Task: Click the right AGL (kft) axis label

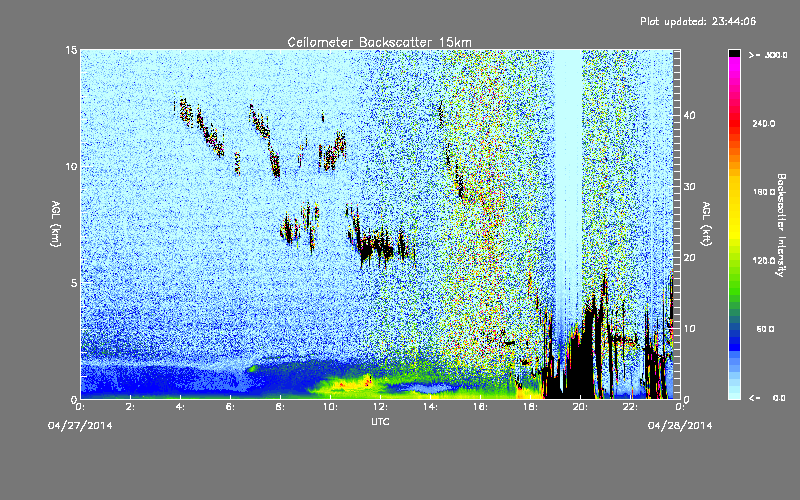Action: [x=706, y=223]
